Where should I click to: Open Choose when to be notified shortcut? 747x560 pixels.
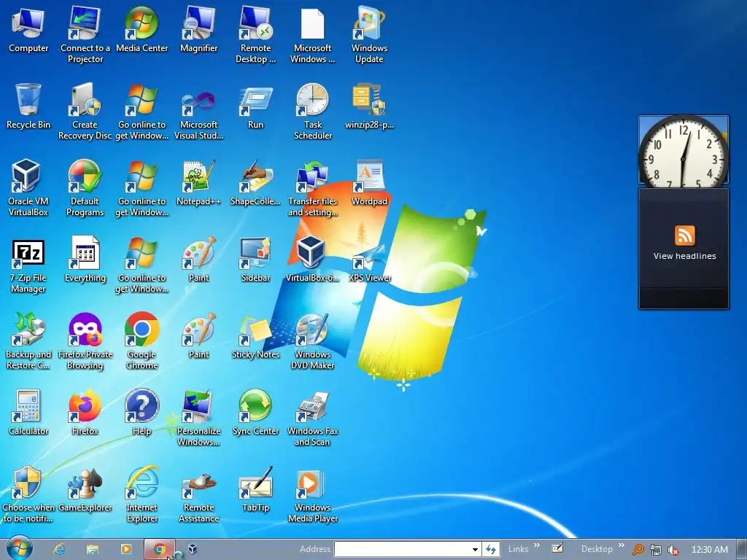click(x=28, y=494)
